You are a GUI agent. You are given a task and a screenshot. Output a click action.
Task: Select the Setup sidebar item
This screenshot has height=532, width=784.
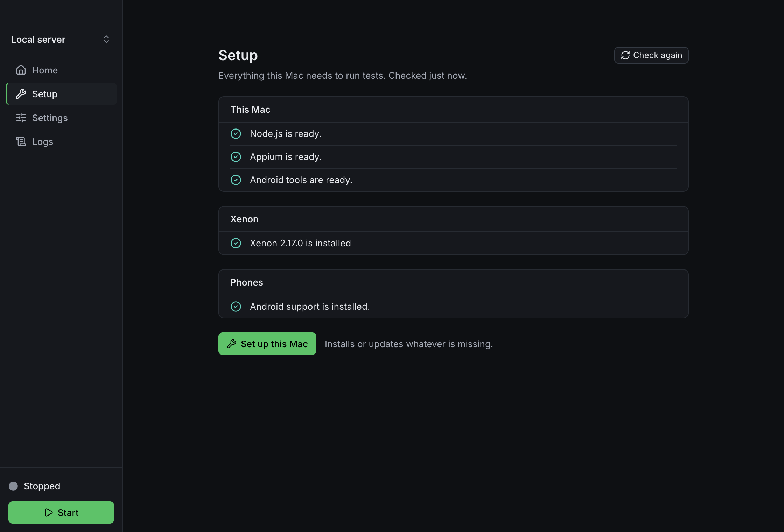(x=62, y=94)
